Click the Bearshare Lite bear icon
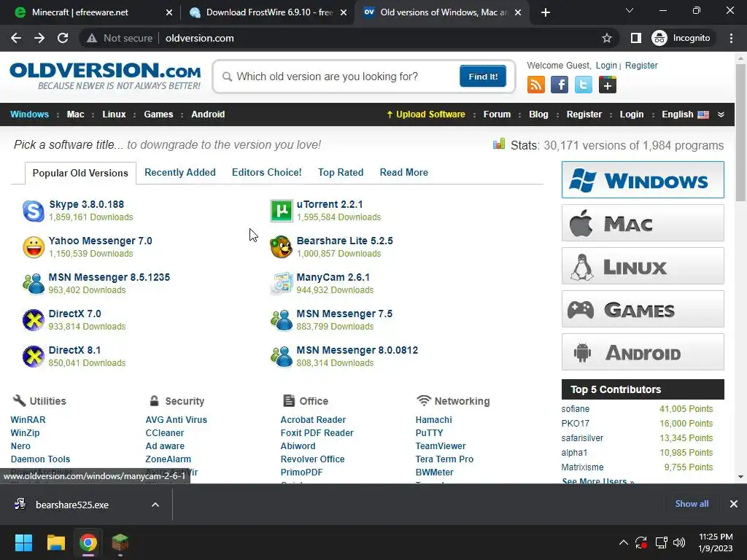This screenshot has width=747, height=560. 282,248
